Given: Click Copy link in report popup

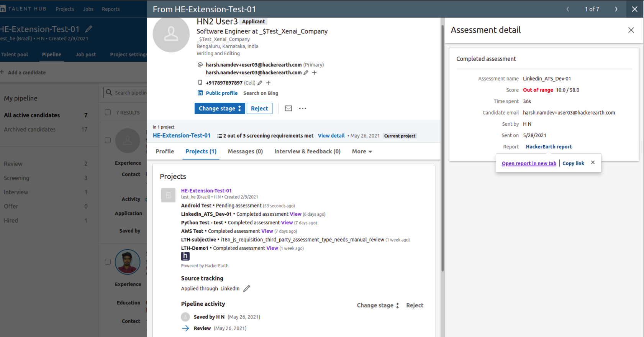Looking at the screenshot, I should pos(573,163).
